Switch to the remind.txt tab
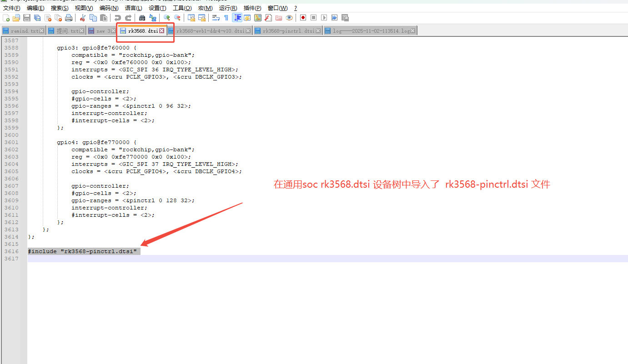 pos(23,31)
